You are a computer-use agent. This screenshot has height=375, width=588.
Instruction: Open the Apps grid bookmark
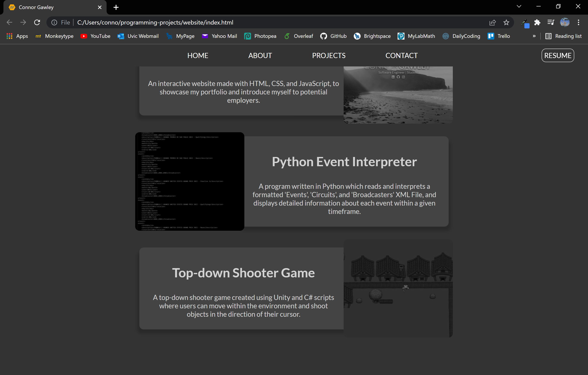[x=17, y=36]
